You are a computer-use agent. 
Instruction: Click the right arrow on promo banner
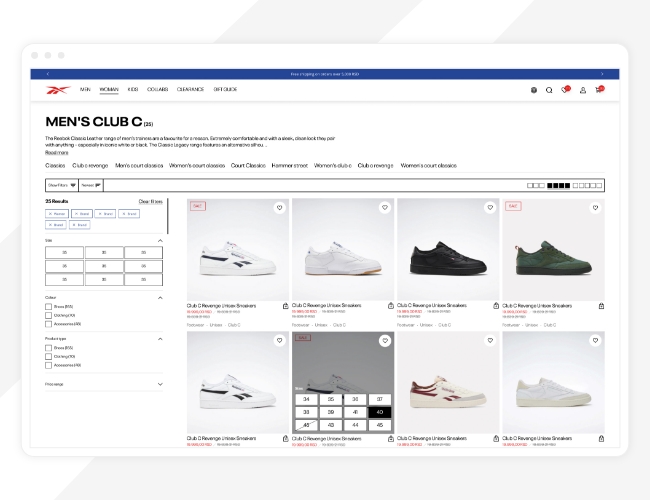[x=601, y=74]
